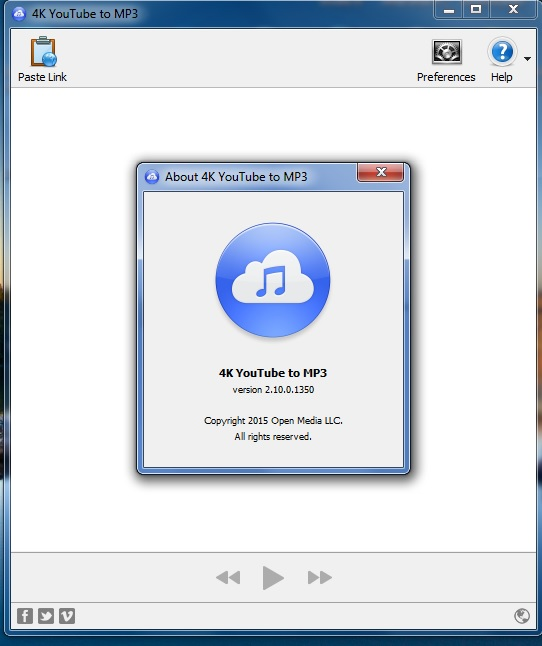
Task: Open Preferences from the toolbar
Action: pos(446,60)
